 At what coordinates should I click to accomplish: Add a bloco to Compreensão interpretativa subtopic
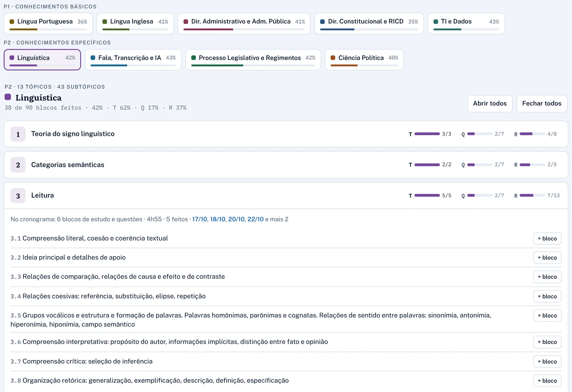pos(547,342)
